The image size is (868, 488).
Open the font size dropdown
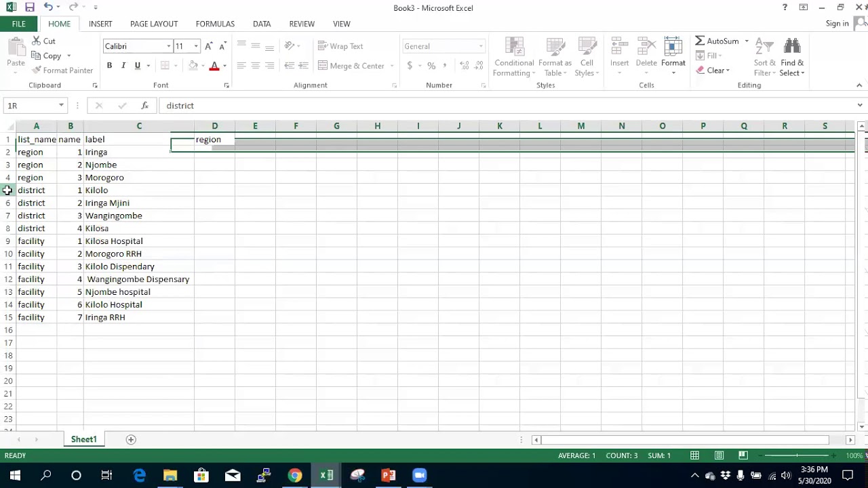pyautogui.click(x=196, y=46)
